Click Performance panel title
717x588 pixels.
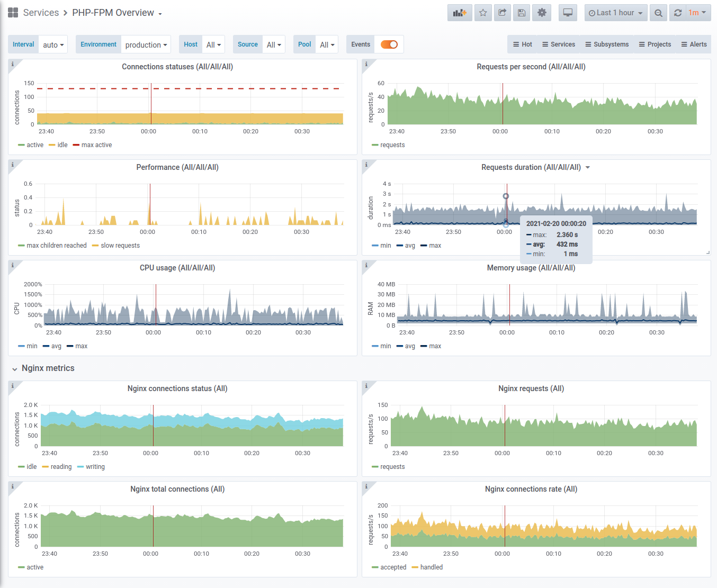(177, 167)
